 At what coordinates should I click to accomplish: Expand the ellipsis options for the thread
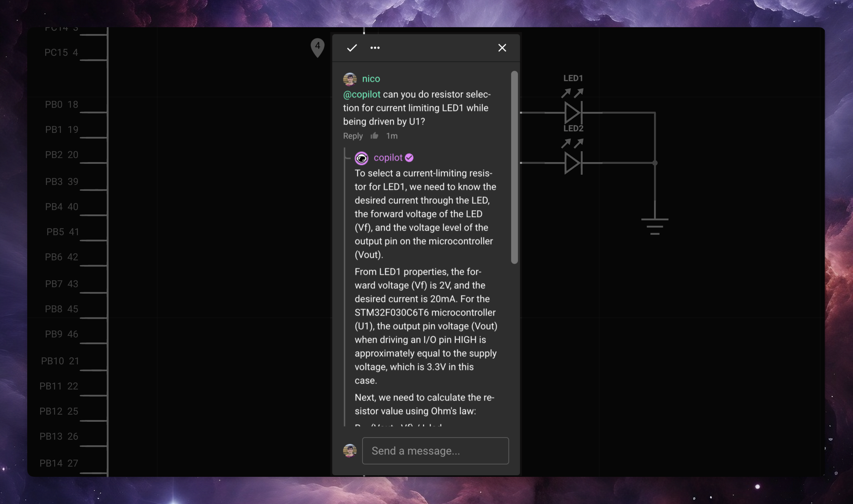coord(375,48)
